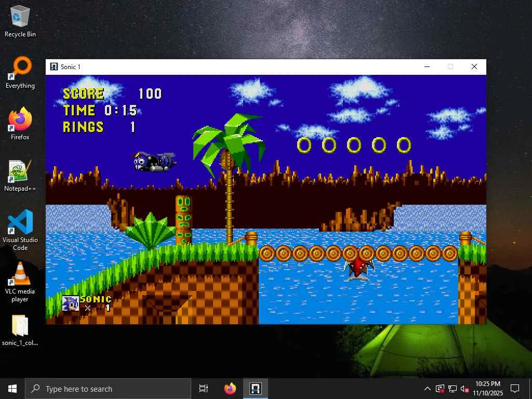The image size is (532, 399).
Task: Open Task View from the taskbar
Action: pos(204,389)
